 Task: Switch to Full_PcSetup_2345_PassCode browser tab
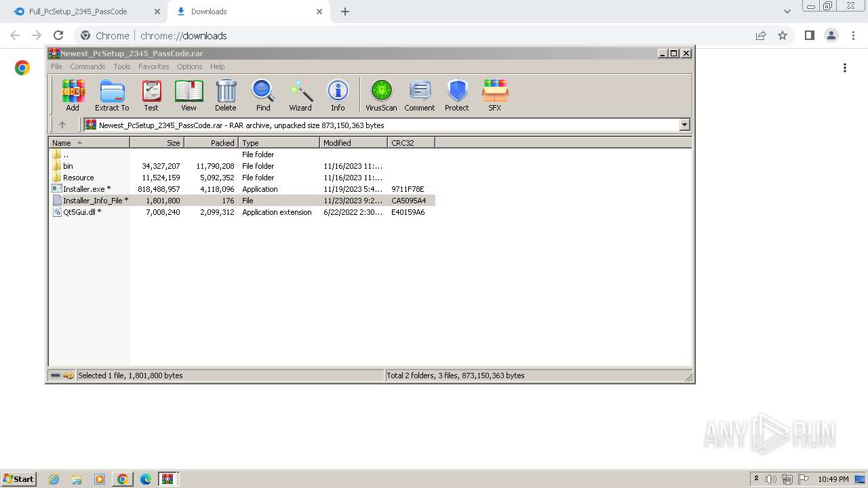pos(85,12)
